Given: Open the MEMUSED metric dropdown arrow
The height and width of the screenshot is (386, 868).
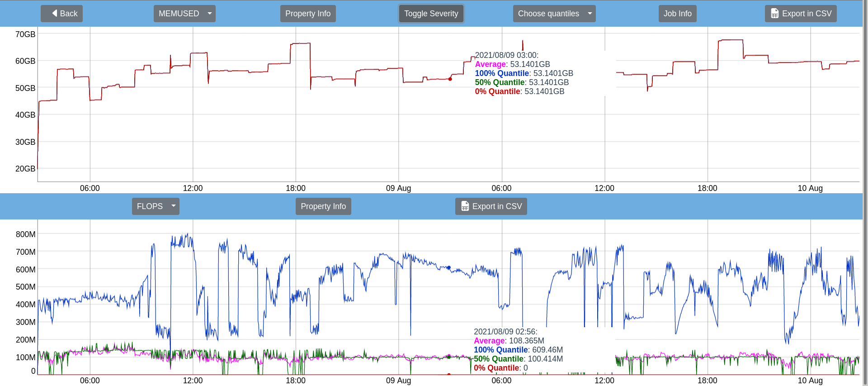Looking at the screenshot, I should 209,14.
